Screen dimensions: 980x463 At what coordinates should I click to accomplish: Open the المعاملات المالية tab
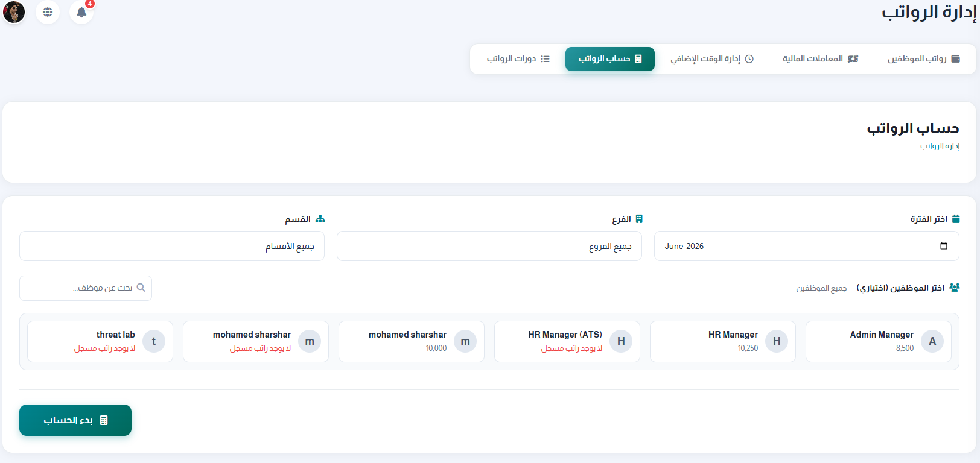[x=820, y=59]
